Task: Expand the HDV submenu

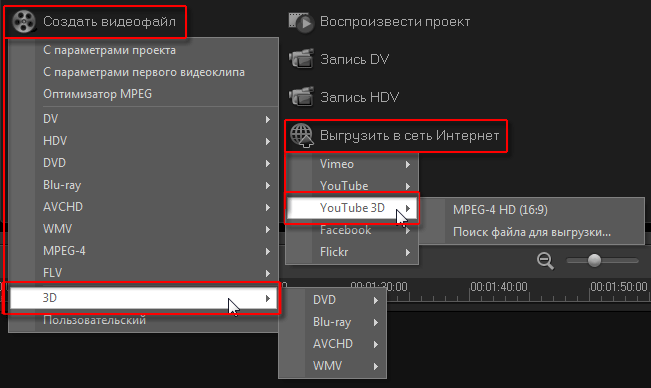Action: tap(143, 141)
